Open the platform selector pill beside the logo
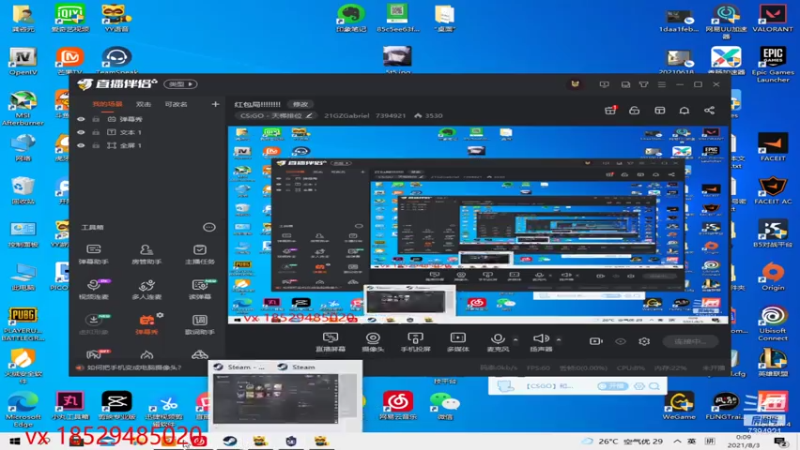Viewport: 800px width, 450px height. coord(181,84)
